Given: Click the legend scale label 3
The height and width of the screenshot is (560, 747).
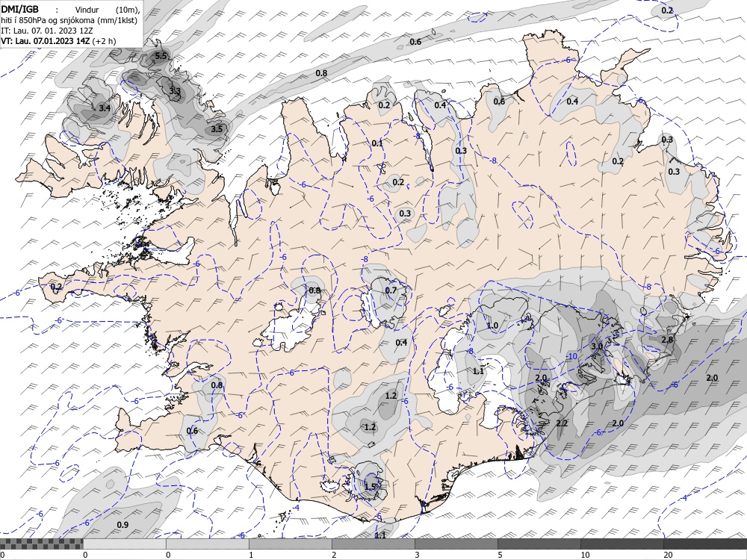Looking at the screenshot, I should click(417, 555).
